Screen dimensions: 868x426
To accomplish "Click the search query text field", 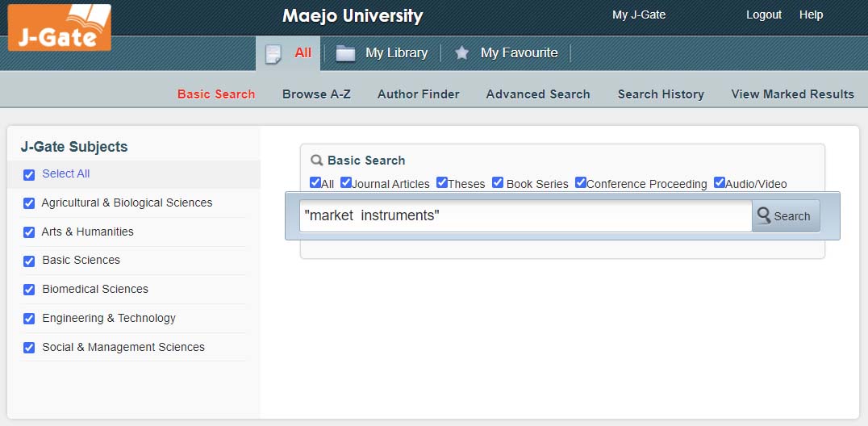I will 524,216.
